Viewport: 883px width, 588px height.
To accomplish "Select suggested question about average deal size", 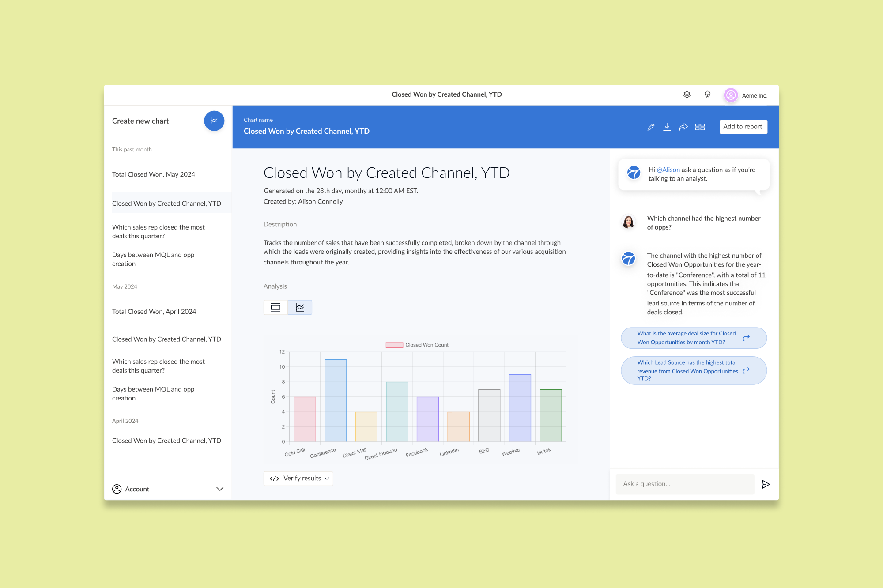I will [x=693, y=338].
